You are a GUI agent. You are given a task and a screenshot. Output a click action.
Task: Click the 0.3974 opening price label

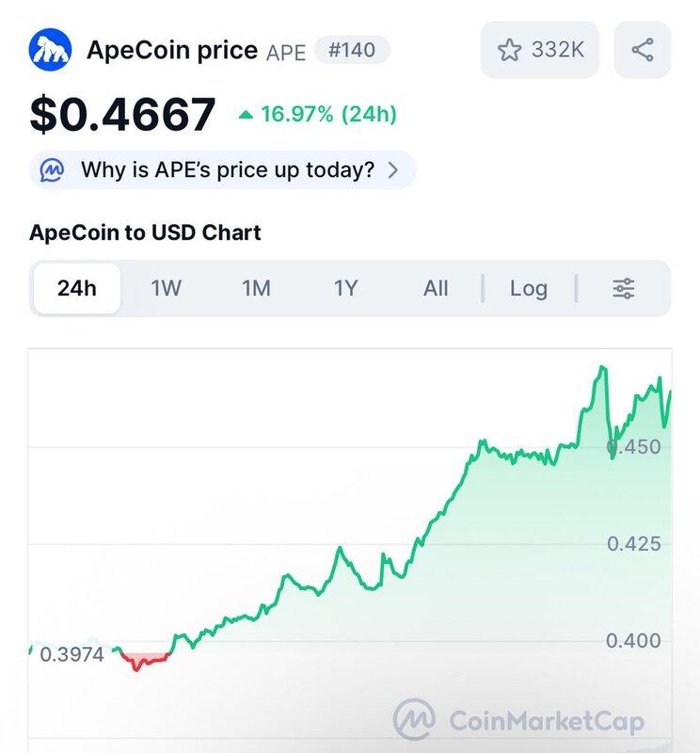[72, 653]
